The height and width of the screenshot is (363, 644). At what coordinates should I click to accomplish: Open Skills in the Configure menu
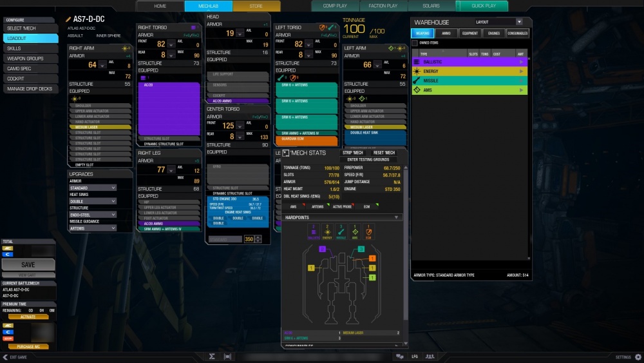point(30,48)
